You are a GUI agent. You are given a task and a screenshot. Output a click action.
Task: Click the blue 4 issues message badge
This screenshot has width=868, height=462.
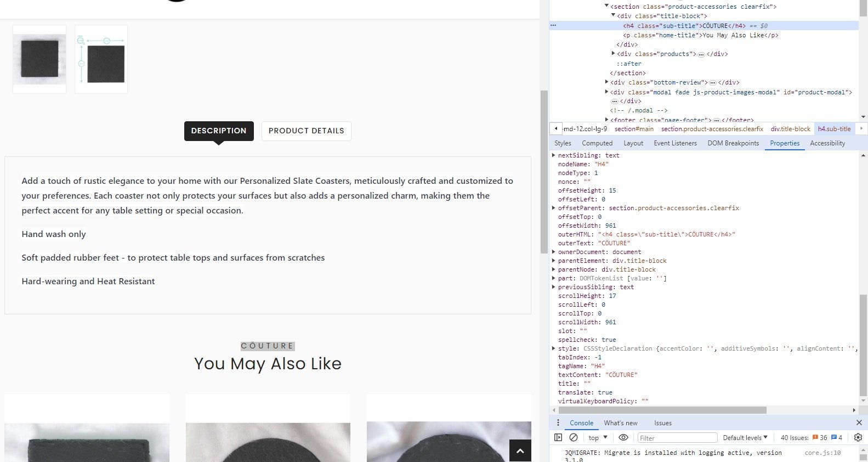click(837, 437)
